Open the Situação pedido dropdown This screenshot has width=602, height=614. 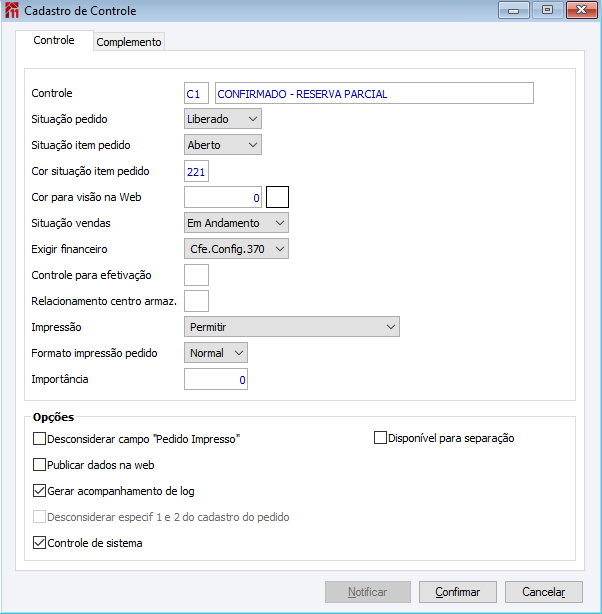click(x=222, y=119)
